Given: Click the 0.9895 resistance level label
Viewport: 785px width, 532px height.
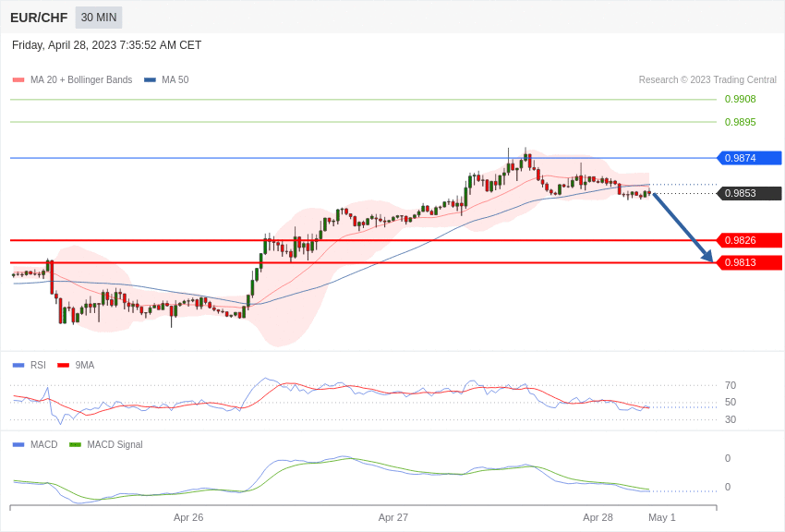Looking at the screenshot, I should pyautogui.click(x=740, y=122).
